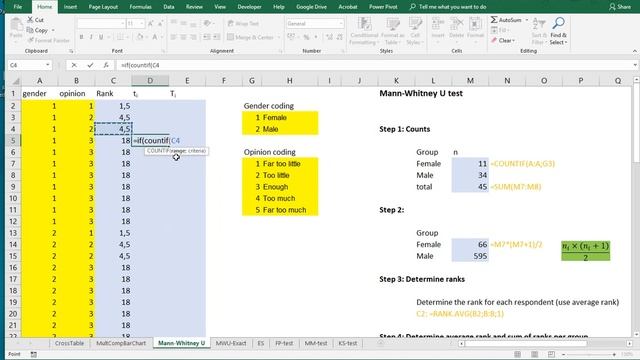The image size is (640, 360).
Task: Click the Female value 66 cell
Action: pos(470,244)
